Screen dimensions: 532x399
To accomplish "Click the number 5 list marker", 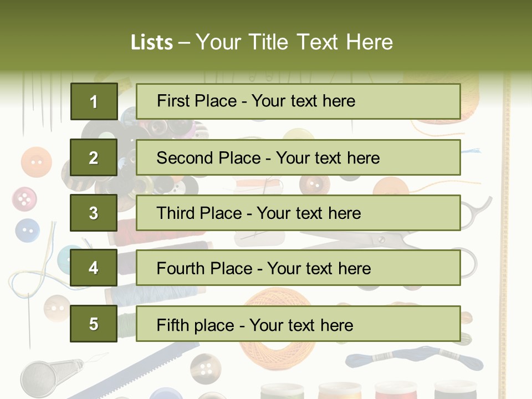I will pos(94,324).
